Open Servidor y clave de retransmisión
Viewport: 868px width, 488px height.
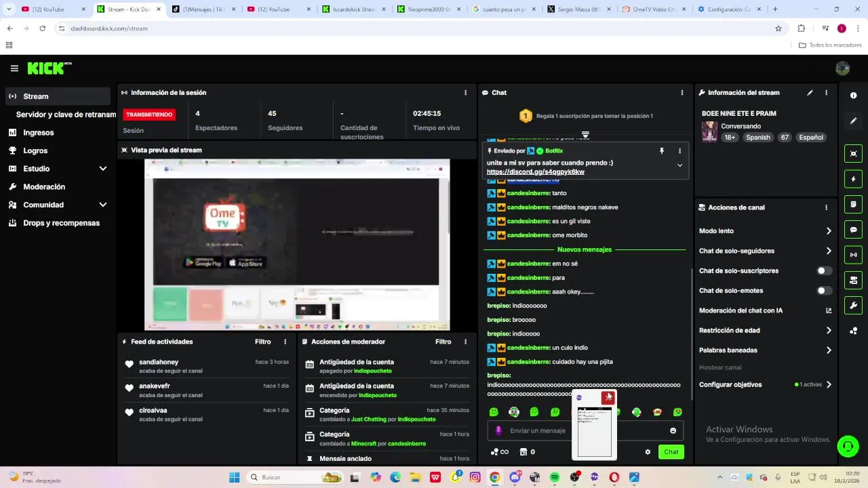click(66, 115)
